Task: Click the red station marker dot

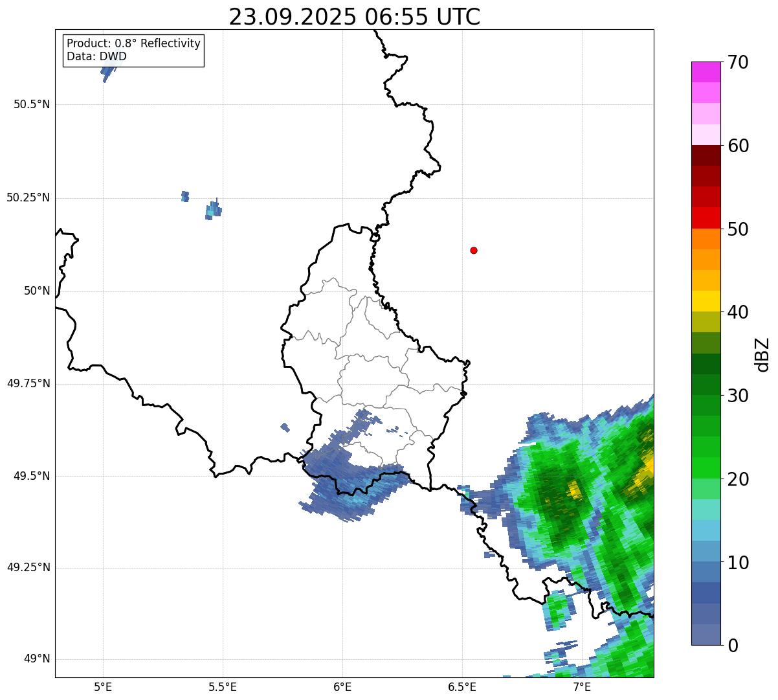Action: pyautogui.click(x=474, y=250)
